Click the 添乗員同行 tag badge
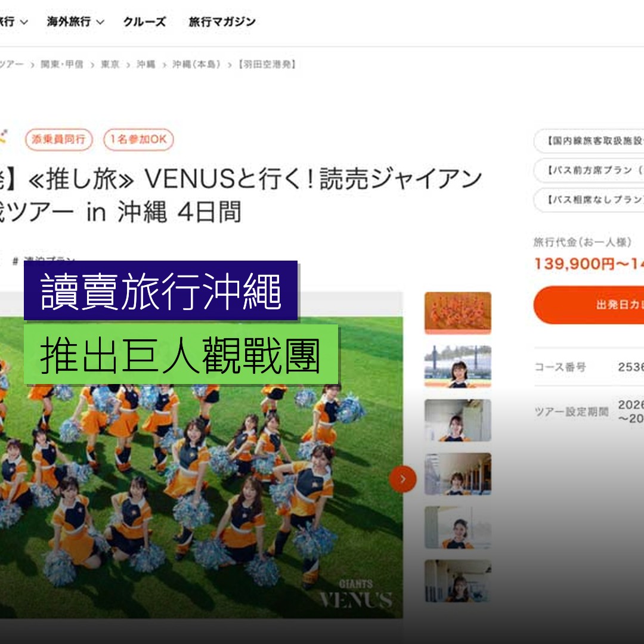This screenshot has height=644, width=644. click(59, 141)
